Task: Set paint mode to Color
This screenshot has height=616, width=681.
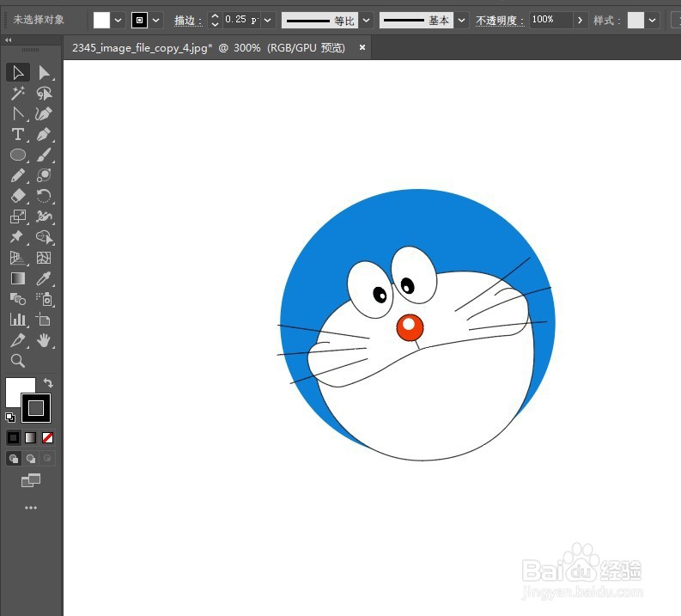Action: point(13,437)
